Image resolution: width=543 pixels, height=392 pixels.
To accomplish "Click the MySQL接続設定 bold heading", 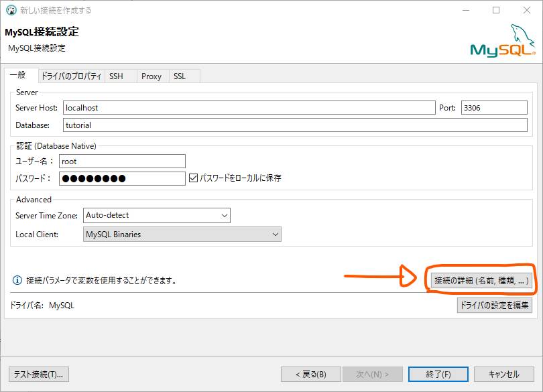I will (x=42, y=32).
